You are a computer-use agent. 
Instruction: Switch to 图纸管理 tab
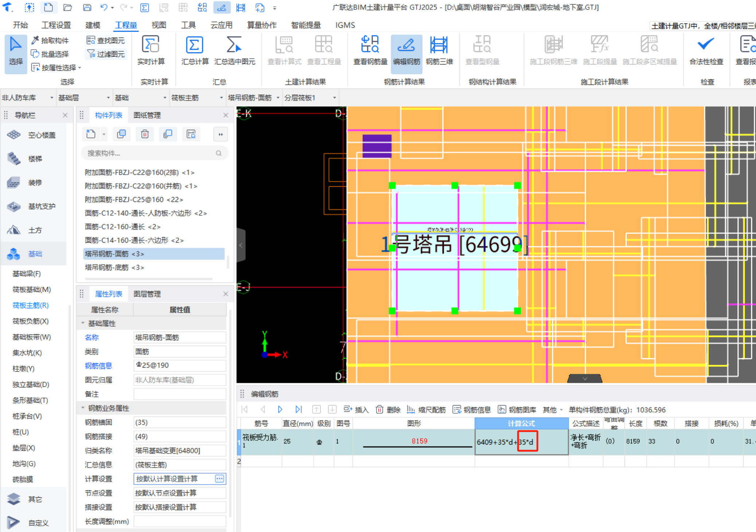[147, 115]
